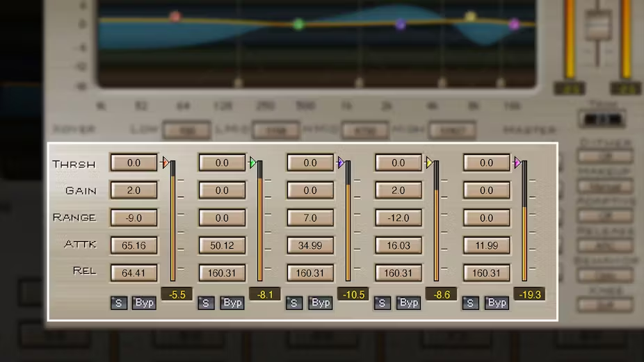The width and height of the screenshot is (644, 362).
Task: Click the yellow threshold arrow marker
Action: click(x=430, y=163)
